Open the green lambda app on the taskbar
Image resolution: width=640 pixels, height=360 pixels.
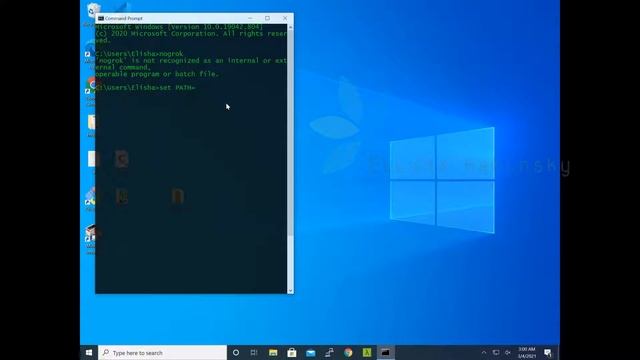[367, 353]
